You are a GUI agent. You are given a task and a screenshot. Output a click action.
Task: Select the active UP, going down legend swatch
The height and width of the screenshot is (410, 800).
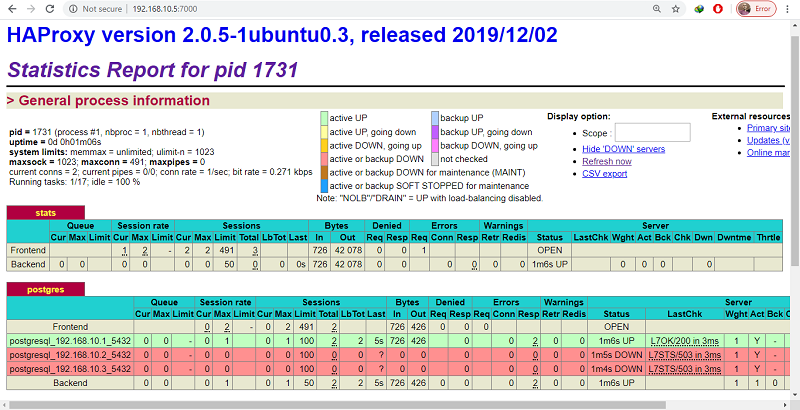click(x=324, y=132)
